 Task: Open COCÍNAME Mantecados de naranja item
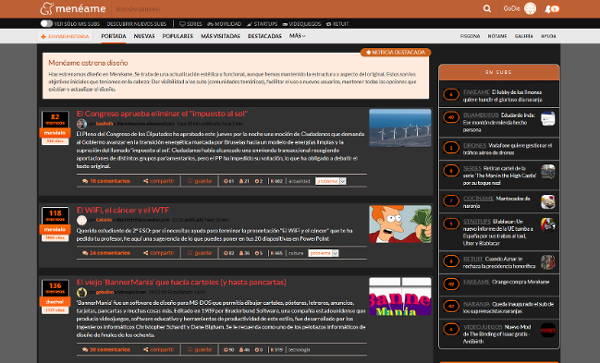(497, 202)
